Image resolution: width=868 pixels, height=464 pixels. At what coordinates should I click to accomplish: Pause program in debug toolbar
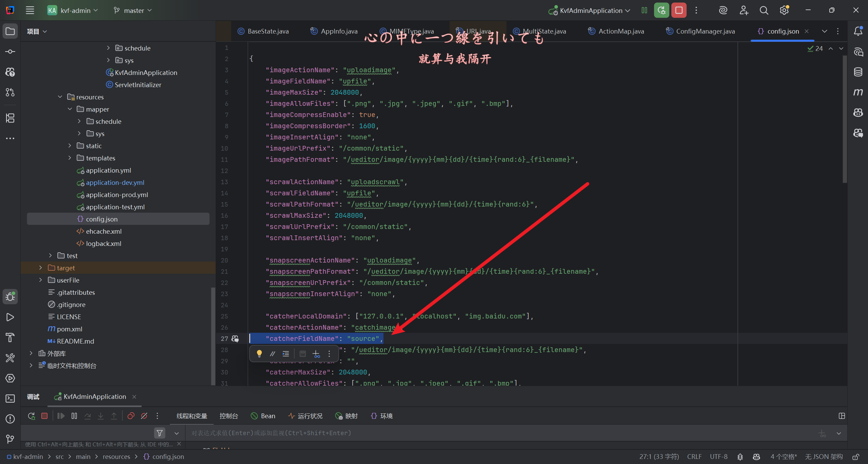(x=74, y=416)
